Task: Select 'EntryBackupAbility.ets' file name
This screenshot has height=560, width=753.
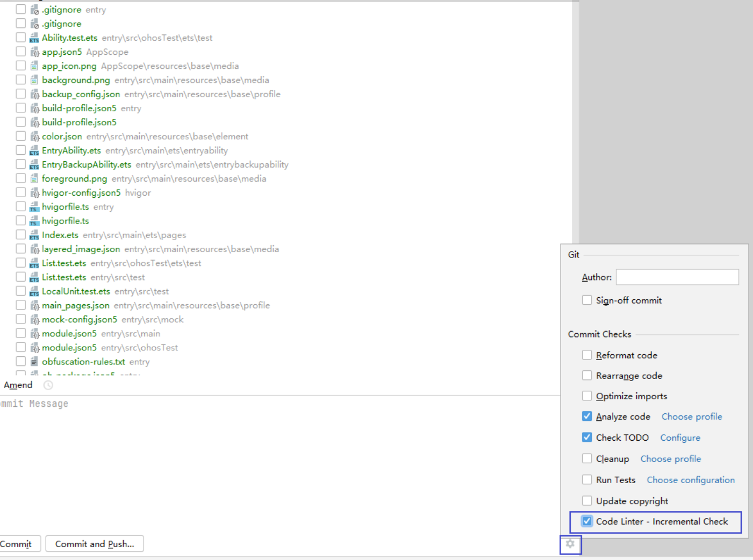Action: (x=87, y=164)
